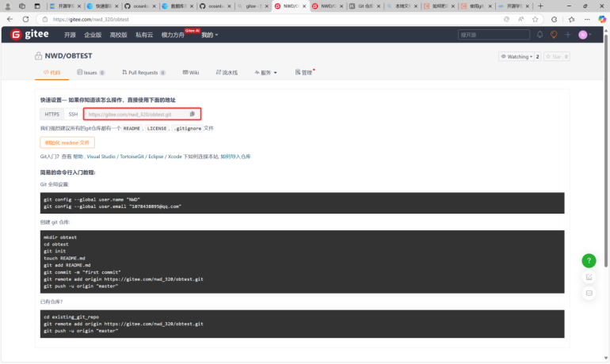Switch to SSH clone URL

click(73, 114)
